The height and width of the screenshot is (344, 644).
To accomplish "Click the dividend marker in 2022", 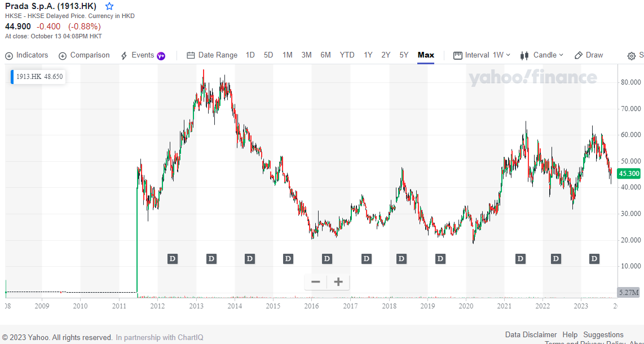I will (555, 259).
